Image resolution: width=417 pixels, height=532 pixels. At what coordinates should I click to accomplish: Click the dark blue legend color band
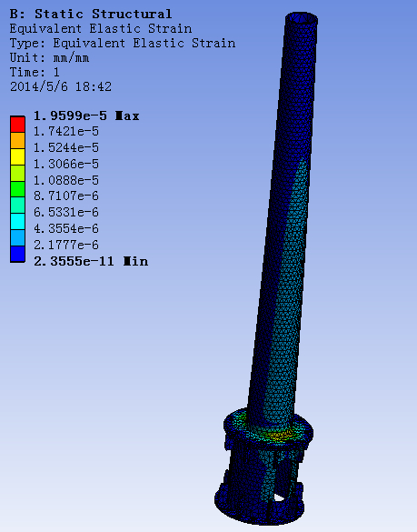17,254
